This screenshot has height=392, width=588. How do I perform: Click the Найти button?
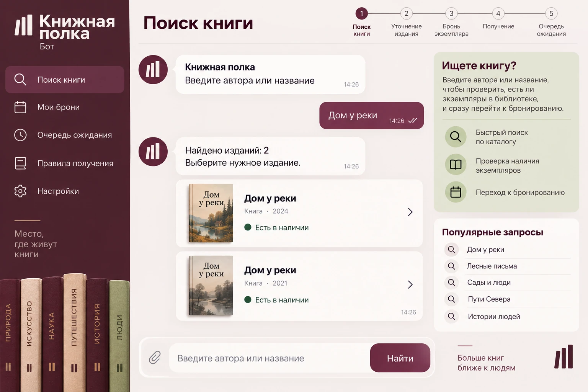[x=400, y=358]
